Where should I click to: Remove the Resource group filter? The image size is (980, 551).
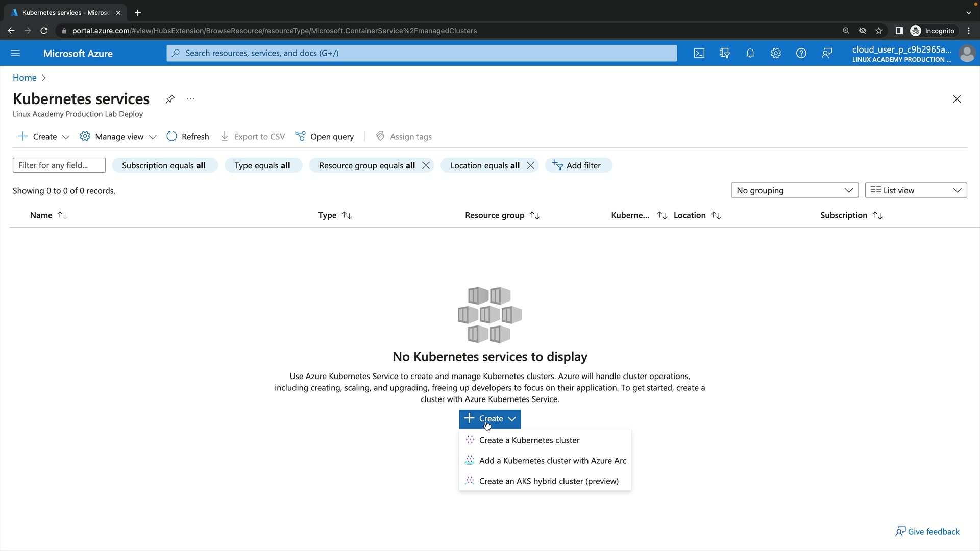426,165
